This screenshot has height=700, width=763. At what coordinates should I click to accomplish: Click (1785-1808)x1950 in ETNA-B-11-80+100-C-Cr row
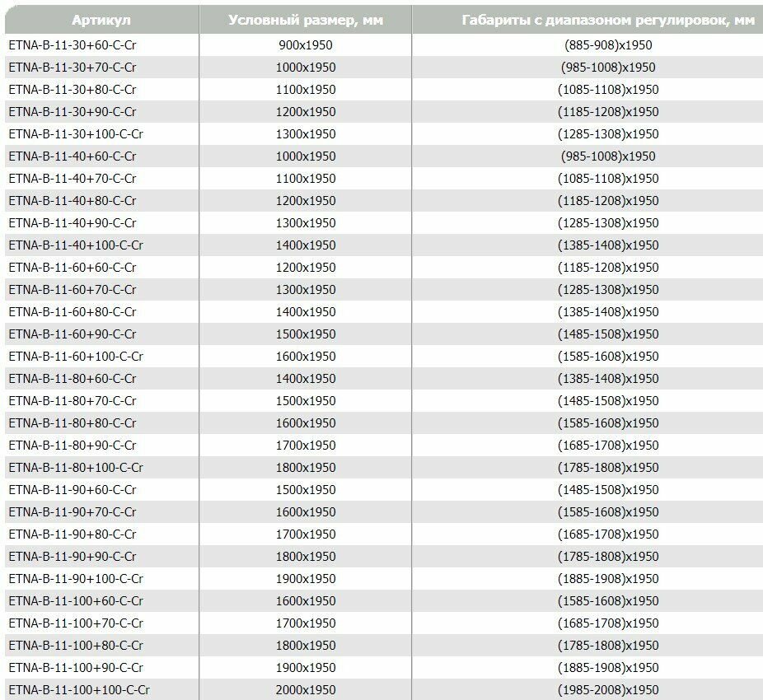point(608,468)
